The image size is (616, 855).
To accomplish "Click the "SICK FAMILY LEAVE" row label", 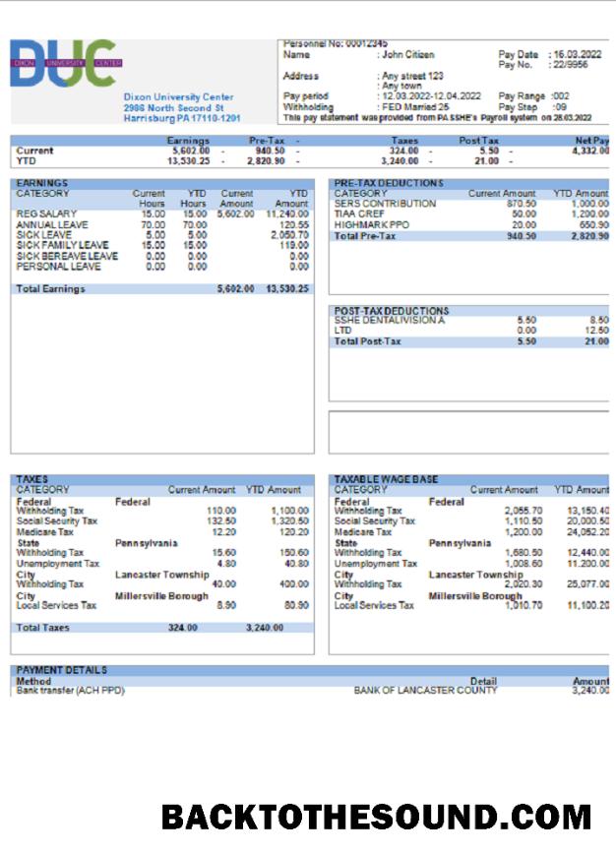I will tap(62, 245).
